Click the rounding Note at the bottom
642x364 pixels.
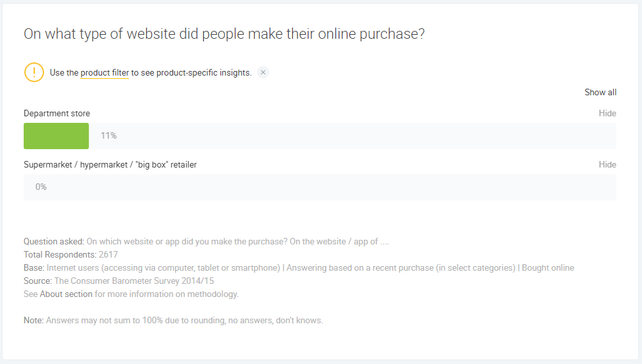[173, 321]
